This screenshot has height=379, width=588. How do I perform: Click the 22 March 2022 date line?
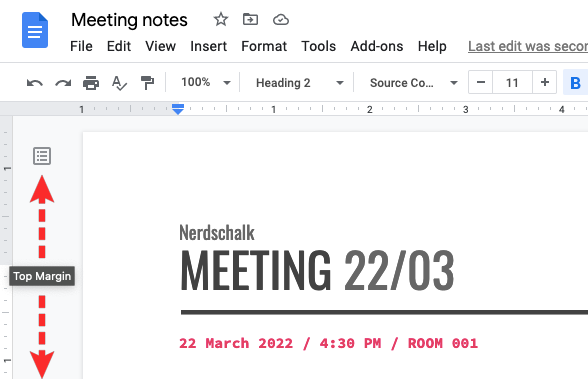(328, 343)
